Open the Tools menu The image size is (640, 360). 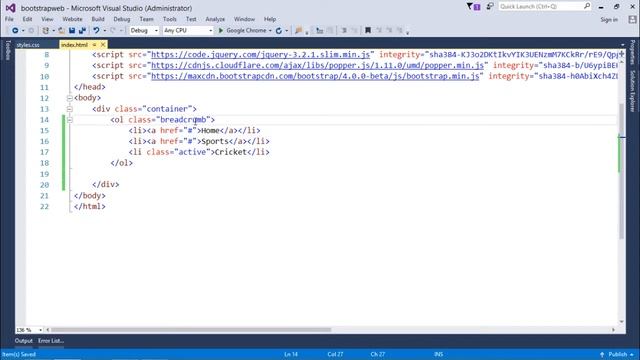169,19
